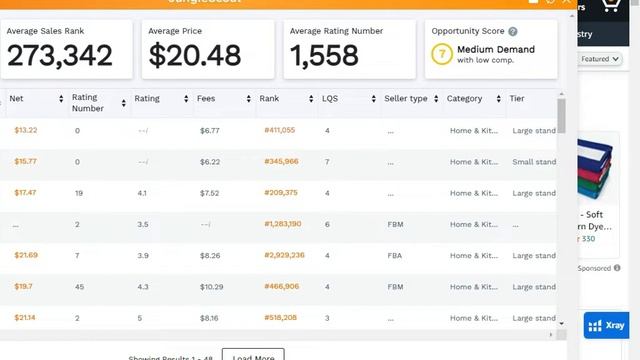Click the Tier column header

tap(517, 98)
